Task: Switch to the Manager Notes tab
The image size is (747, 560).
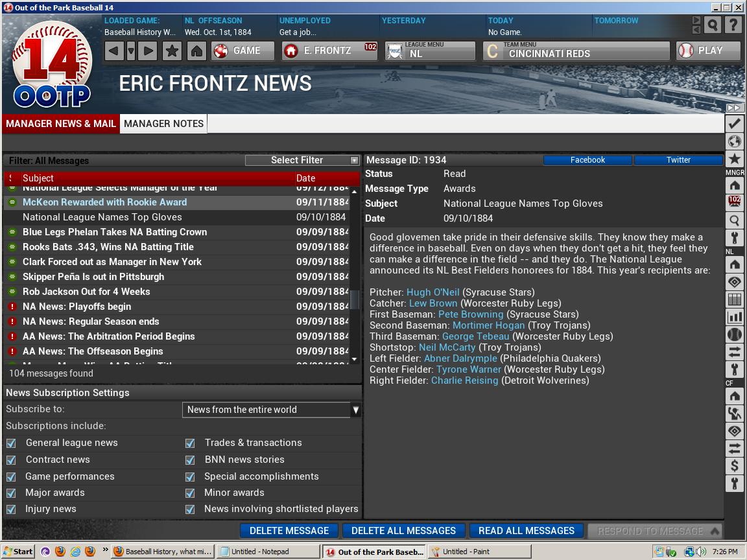Action: (163, 124)
